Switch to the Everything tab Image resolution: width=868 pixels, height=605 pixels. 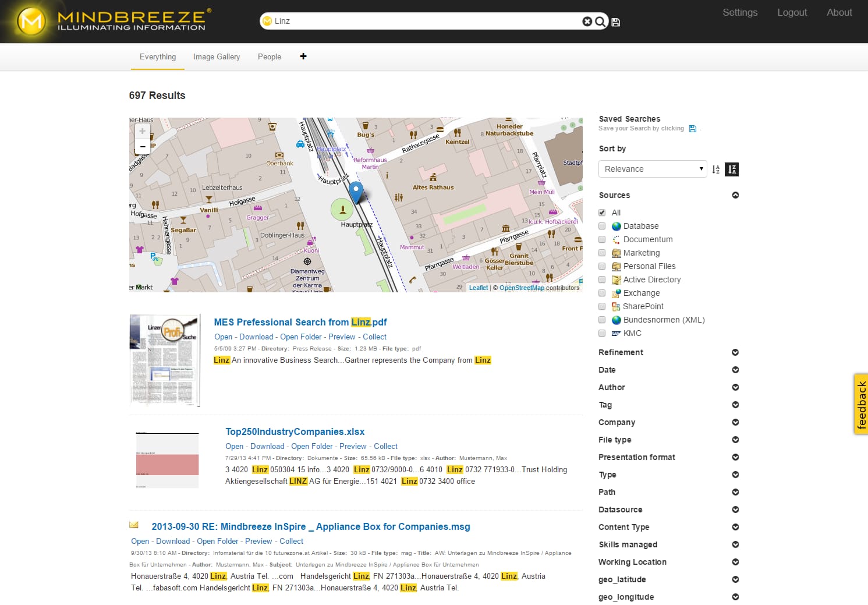tap(158, 56)
